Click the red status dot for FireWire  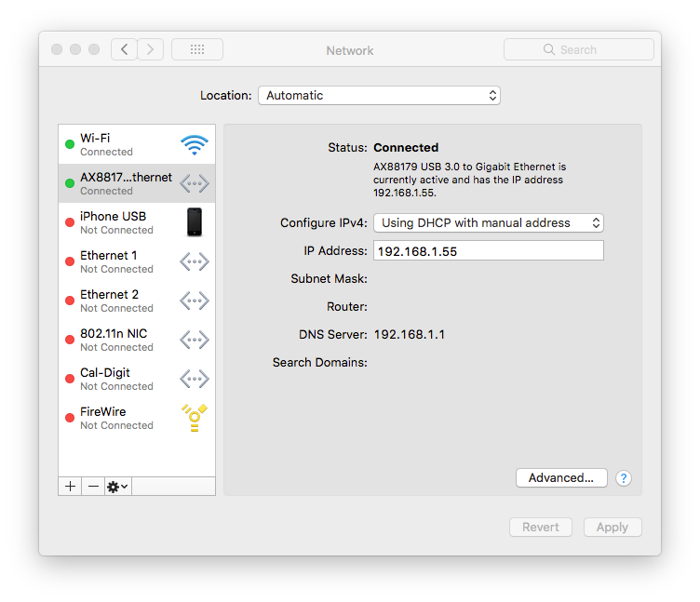tap(70, 418)
